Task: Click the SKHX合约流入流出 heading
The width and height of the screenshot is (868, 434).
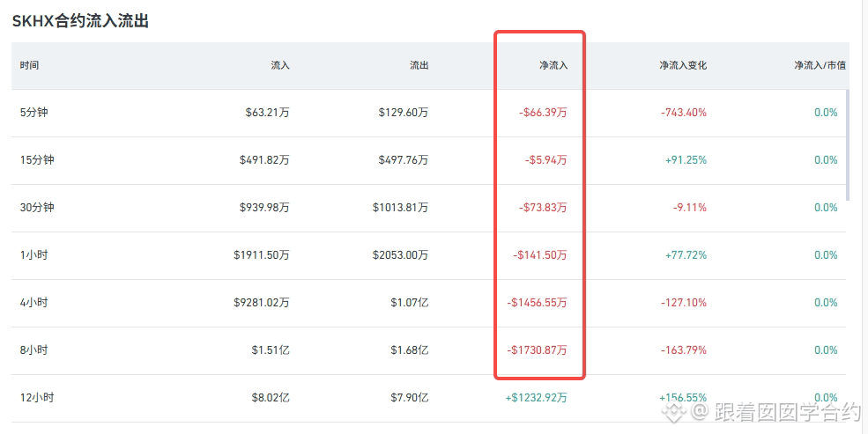Action: click(x=80, y=21)
